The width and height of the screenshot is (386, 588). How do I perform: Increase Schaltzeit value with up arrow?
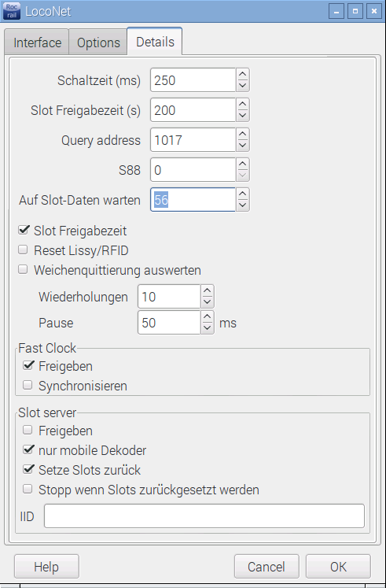click(243, 74)
